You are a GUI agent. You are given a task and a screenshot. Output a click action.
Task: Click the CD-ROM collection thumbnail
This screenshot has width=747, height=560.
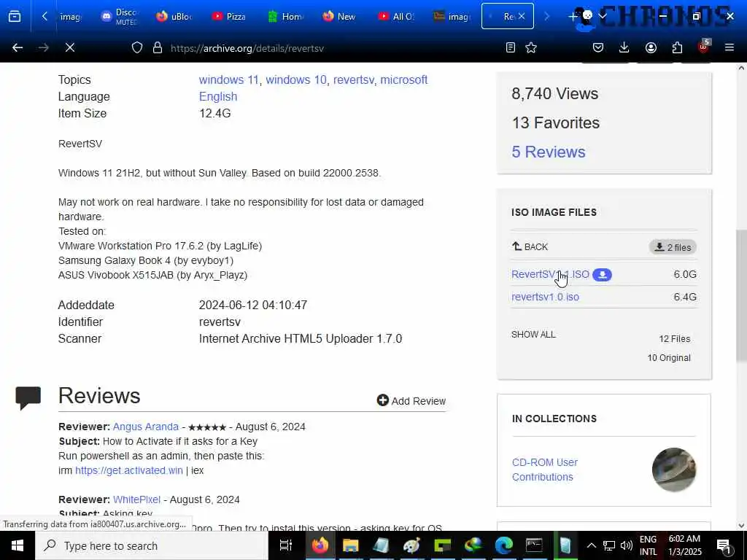[x=673, y=470]
